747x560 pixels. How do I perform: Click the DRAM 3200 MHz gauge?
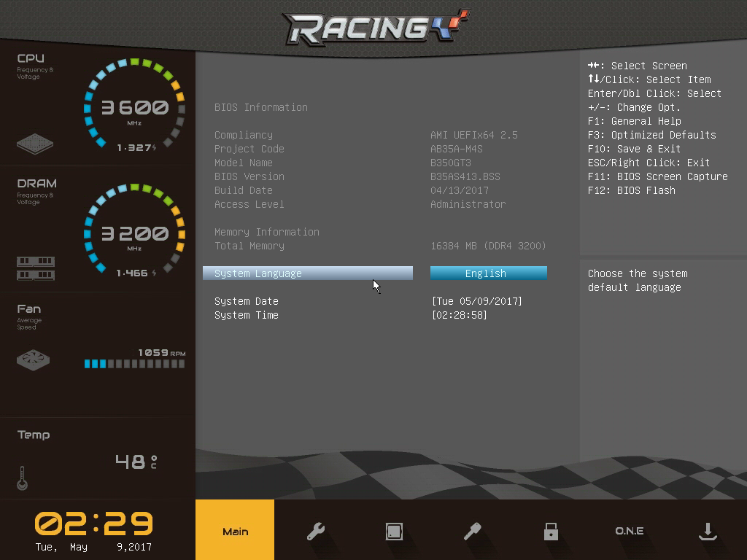coord(133,233)
